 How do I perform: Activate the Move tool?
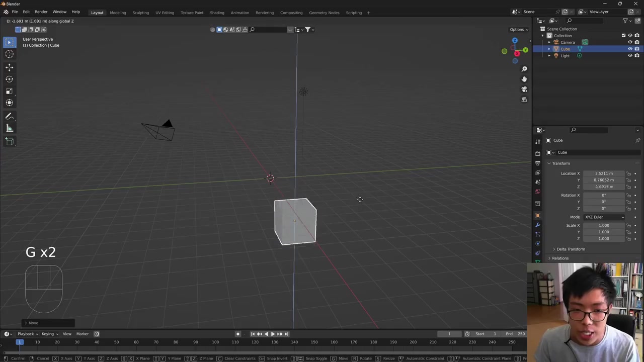(x=9, y=67)
